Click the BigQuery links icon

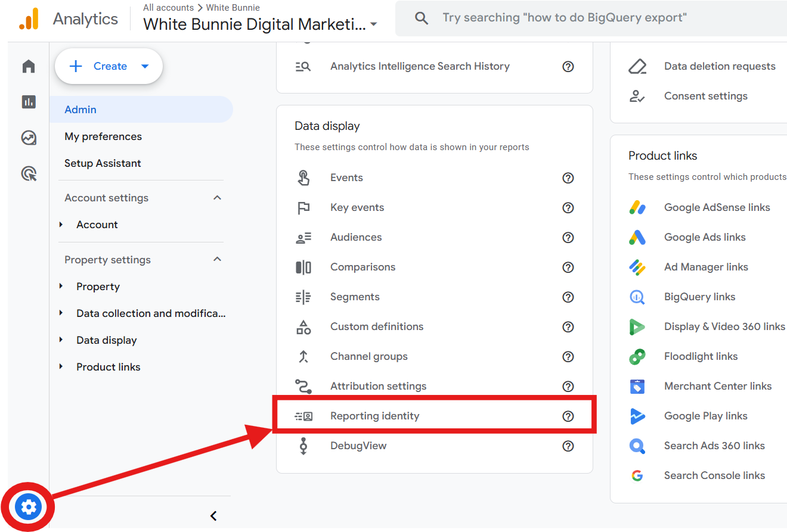click(637, 297)
